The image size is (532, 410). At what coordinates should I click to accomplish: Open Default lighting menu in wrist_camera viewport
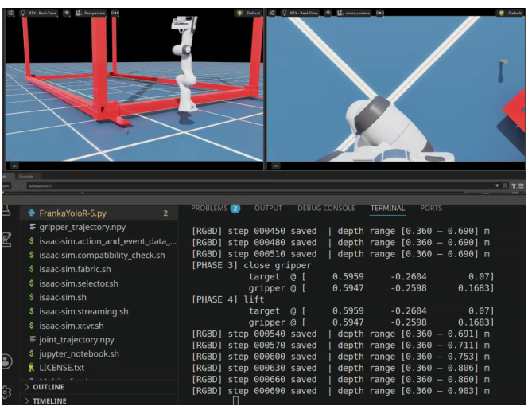click(x=511, y=13)
